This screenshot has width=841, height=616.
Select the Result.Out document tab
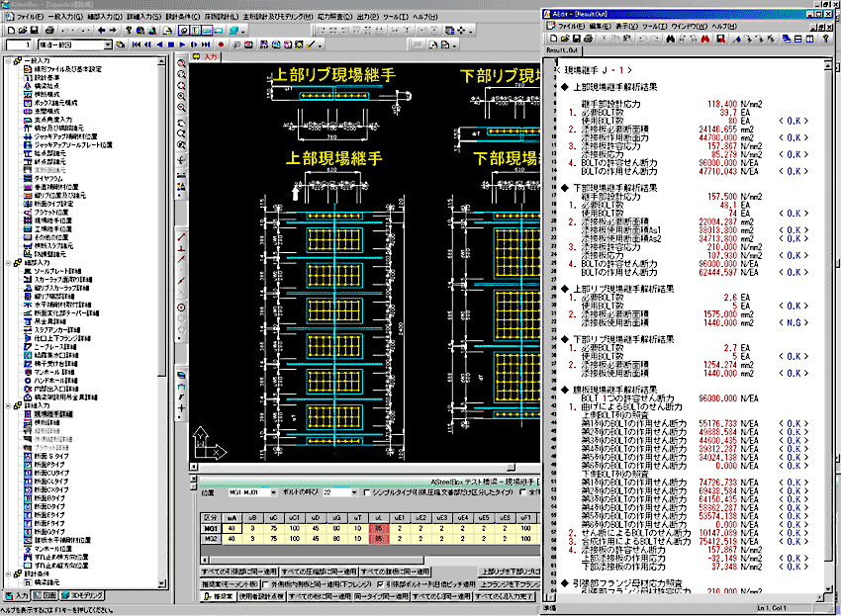pyautogui.click(x=562, y=50)
